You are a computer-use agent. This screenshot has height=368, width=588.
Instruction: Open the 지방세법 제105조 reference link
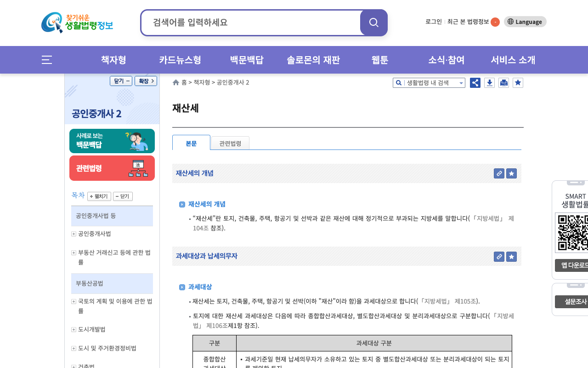(x=448, y=301)
